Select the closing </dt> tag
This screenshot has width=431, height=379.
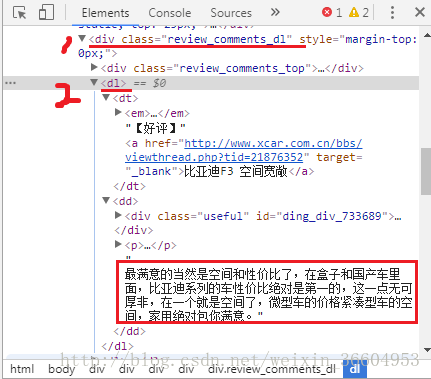click(129, 186)
